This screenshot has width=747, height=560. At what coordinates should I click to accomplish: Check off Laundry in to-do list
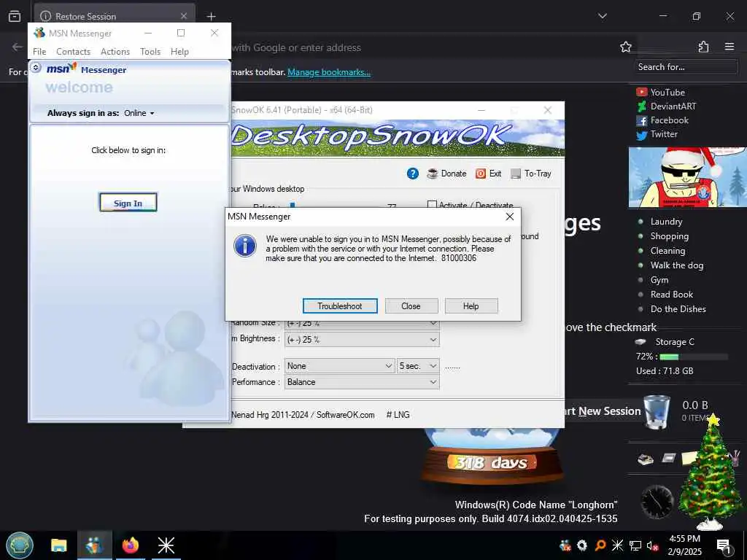coord(640,222)
